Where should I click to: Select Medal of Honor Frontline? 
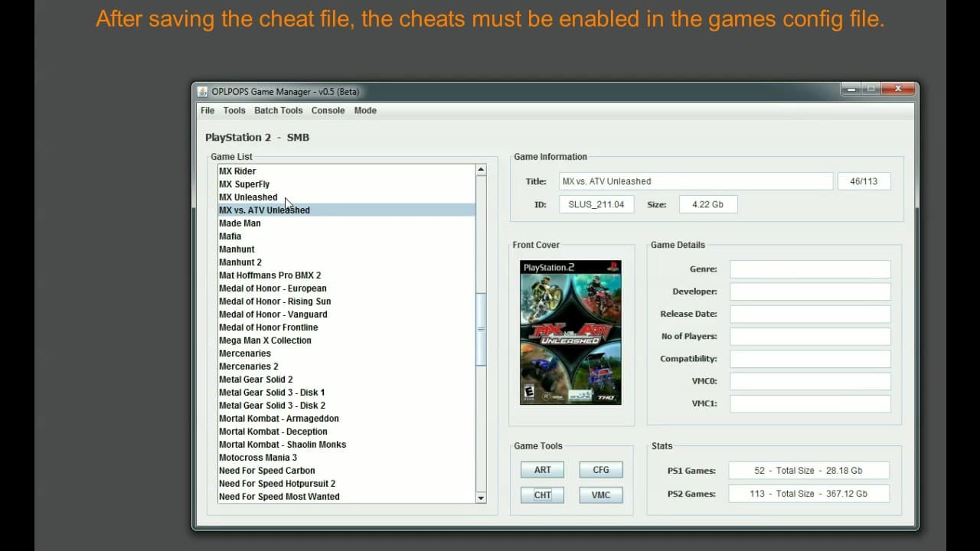coord(346,328)
